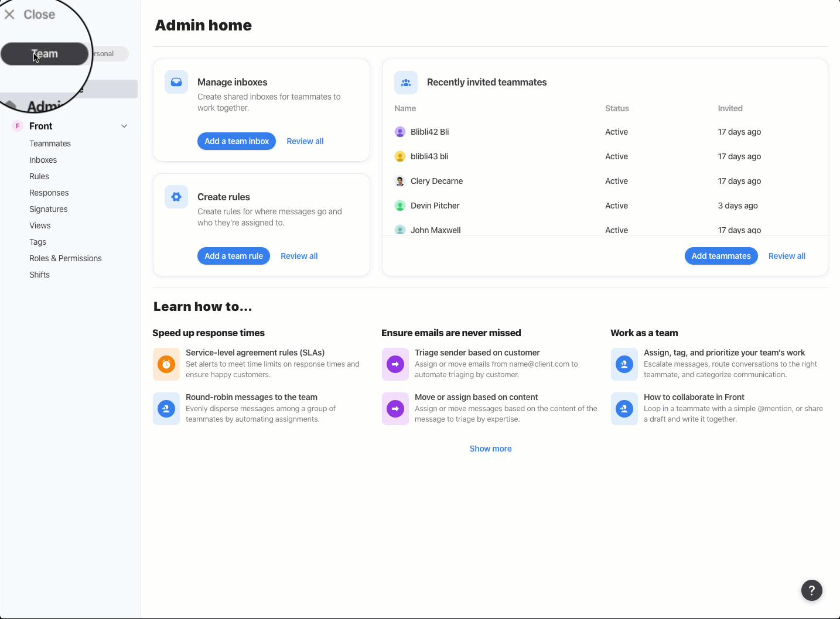Click the Assign, tag, and prioritize icon
Image resolution: width=840 pixels, height=619 pixels.
[x=624, y=364]
